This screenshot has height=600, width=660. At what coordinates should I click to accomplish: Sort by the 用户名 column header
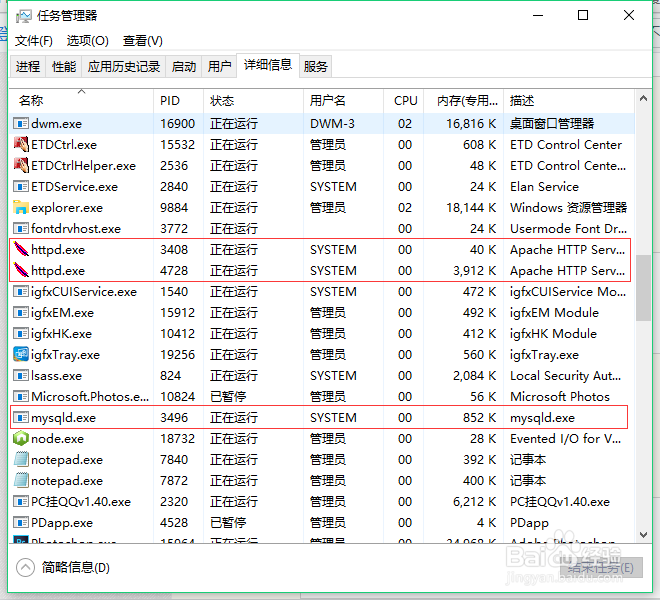(x=343, y=101)
